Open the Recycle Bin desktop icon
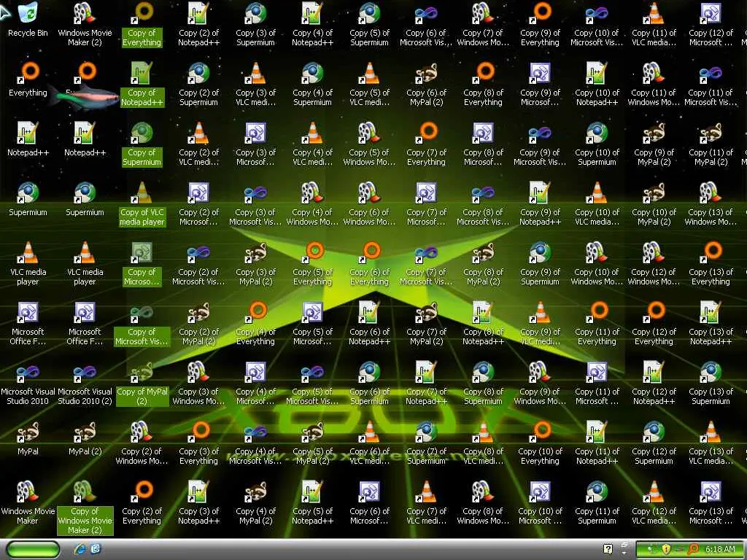 coord(28,20)
